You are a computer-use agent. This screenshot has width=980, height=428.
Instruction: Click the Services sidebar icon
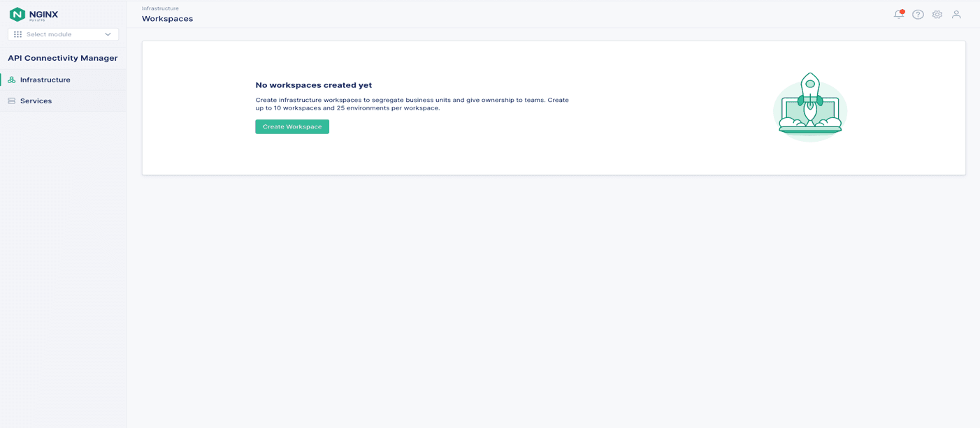click(x=12, y=101)
